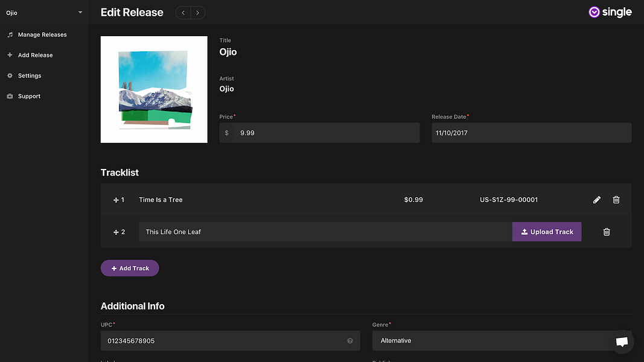Open the Genre dropdown Alternative

502,341
